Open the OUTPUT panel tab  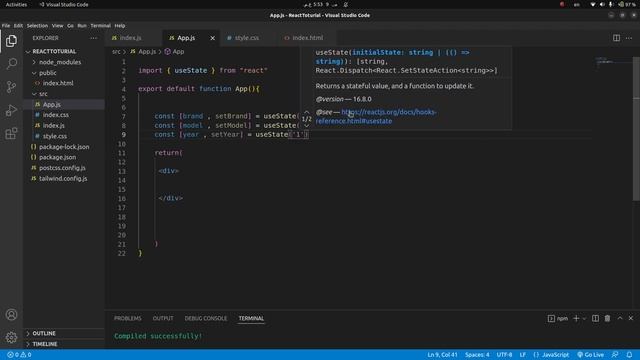(163, 318)
